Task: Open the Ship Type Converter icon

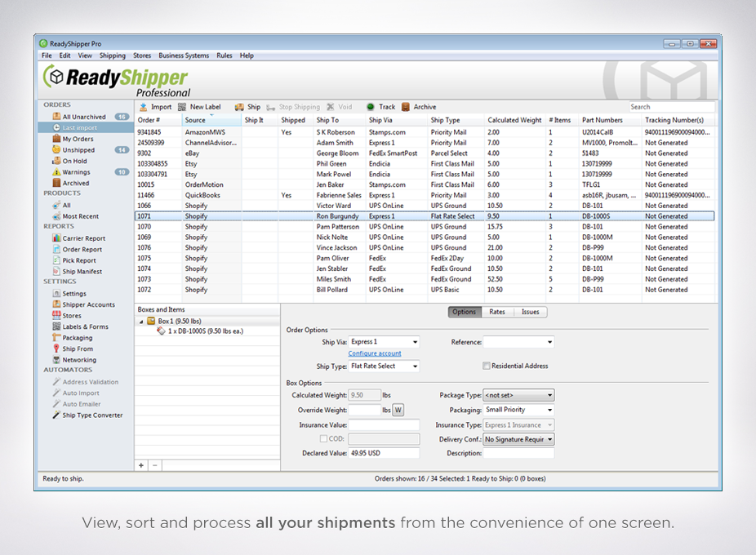Action: 56,415
